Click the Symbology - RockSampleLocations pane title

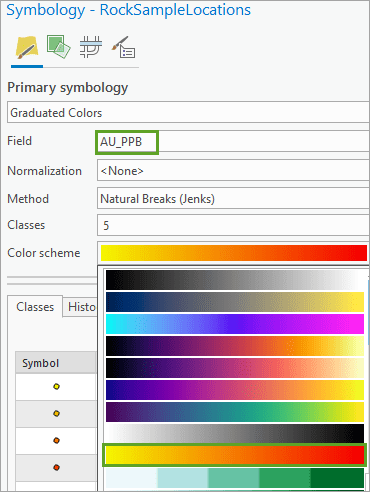click(128, 10)
